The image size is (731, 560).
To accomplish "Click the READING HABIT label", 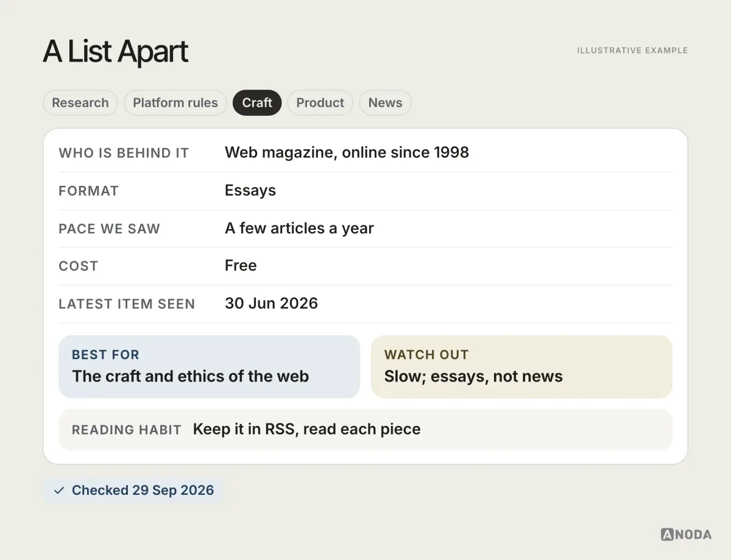I will 127,430.
